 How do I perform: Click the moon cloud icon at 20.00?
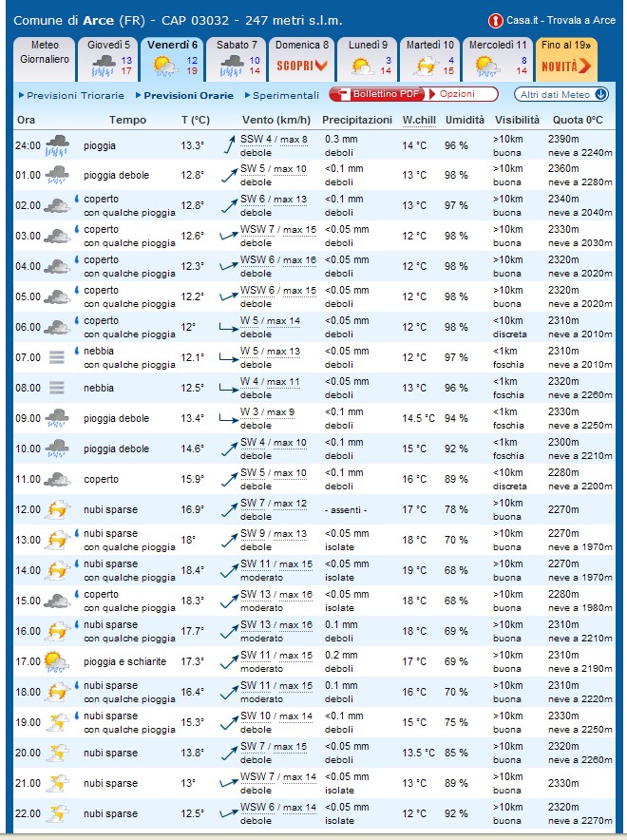57,754
